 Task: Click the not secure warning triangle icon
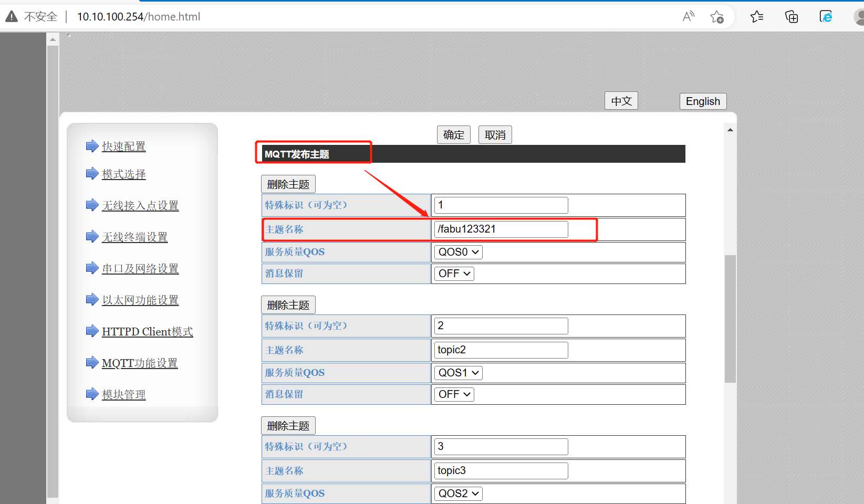point(12,17)
